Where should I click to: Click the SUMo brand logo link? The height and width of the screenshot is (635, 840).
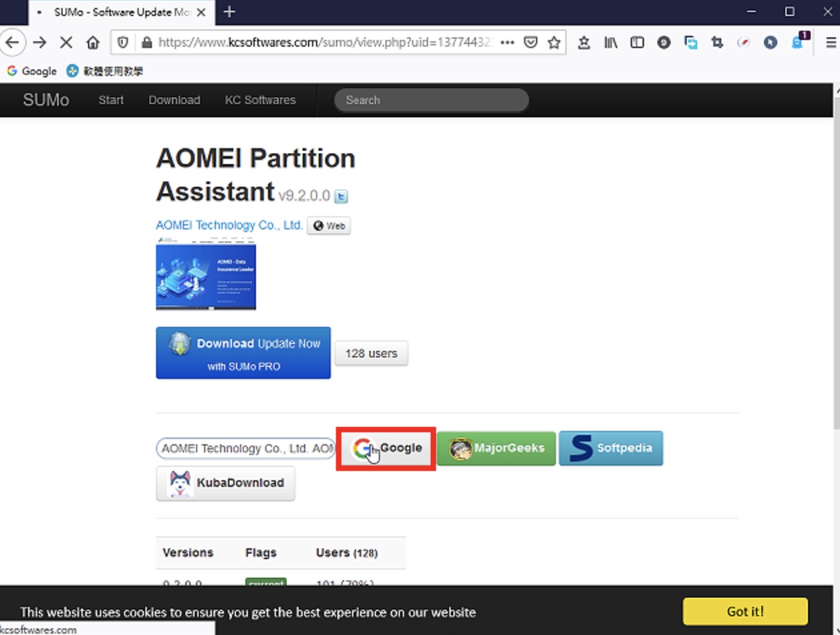pos(46,100)
